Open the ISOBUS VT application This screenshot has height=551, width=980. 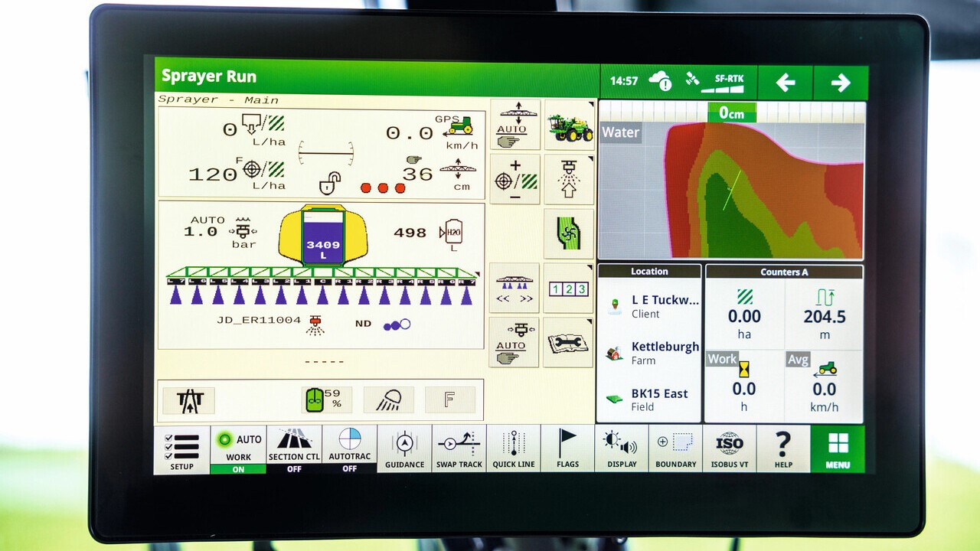coord(729,450)
